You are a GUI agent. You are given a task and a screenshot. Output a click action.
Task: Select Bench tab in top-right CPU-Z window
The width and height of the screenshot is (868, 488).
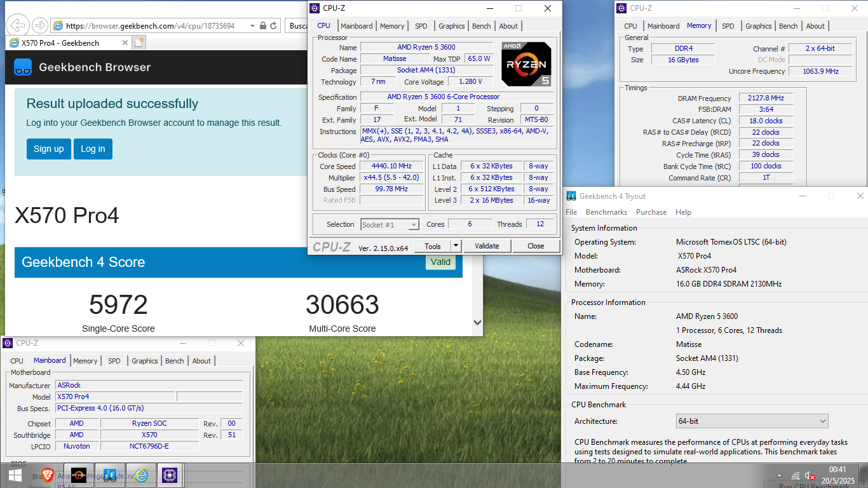789,26
